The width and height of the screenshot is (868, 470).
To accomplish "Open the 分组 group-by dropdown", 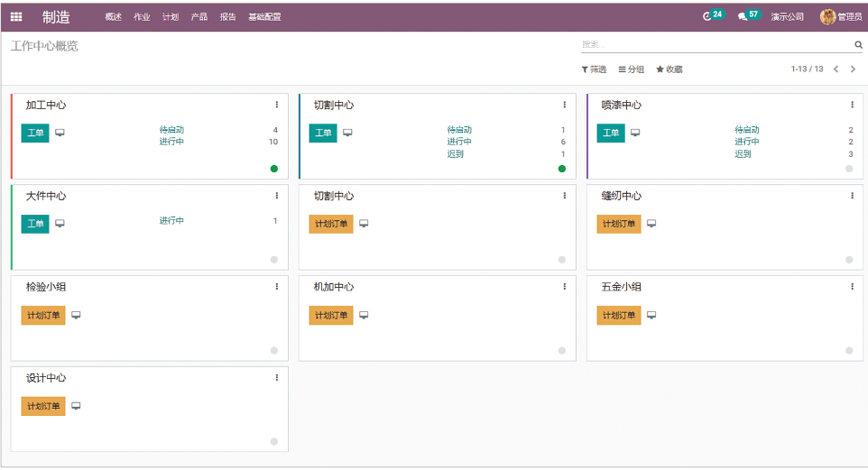I will (x=632, y=69).
